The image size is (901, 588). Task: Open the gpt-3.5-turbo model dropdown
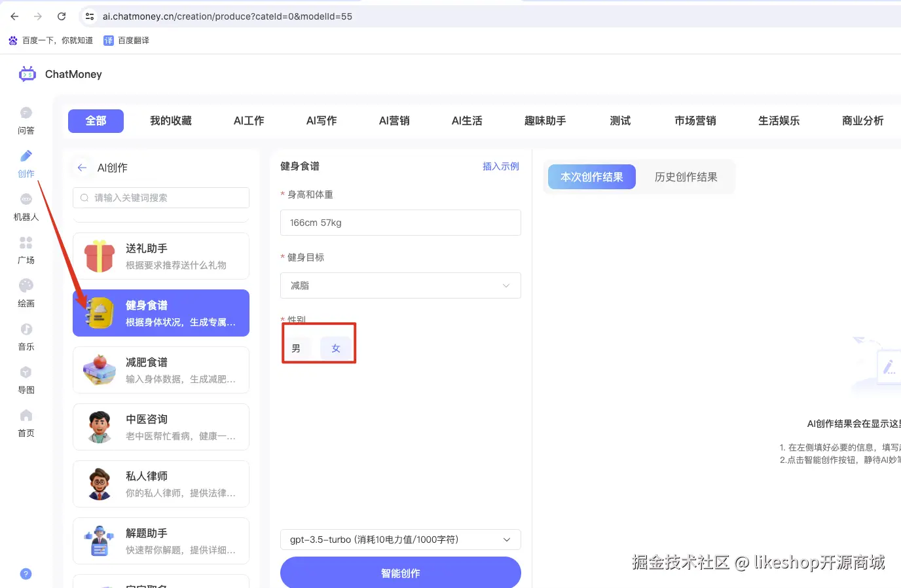401,540
